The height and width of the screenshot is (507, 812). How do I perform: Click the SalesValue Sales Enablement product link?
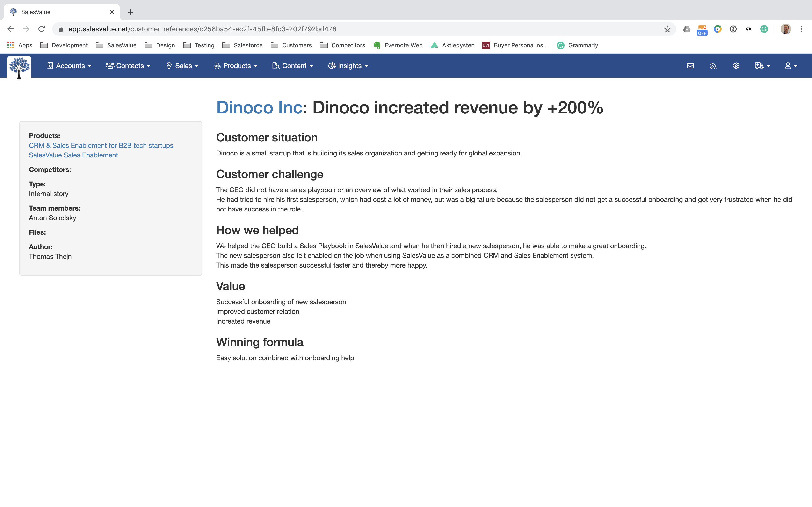pos(73,155)
